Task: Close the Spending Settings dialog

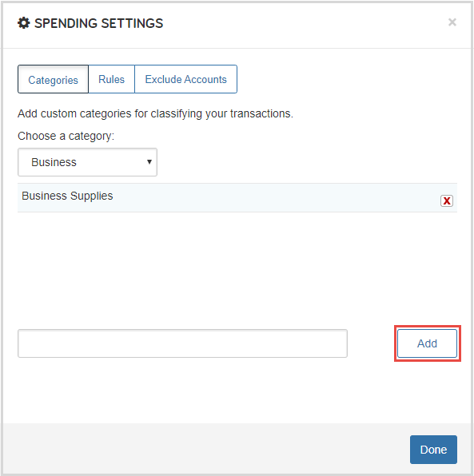Action: point(452,22)
